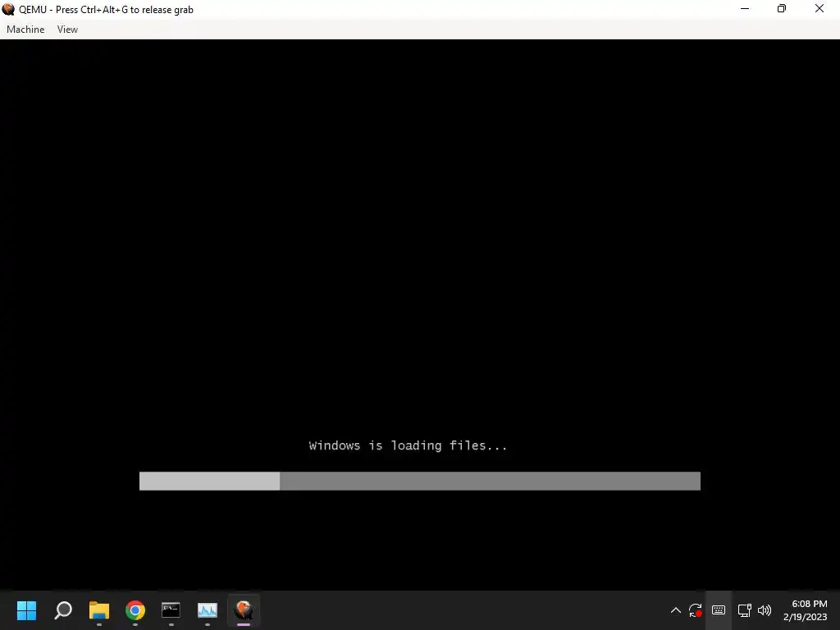Expand the hidden system tray icons chevron

676,610
